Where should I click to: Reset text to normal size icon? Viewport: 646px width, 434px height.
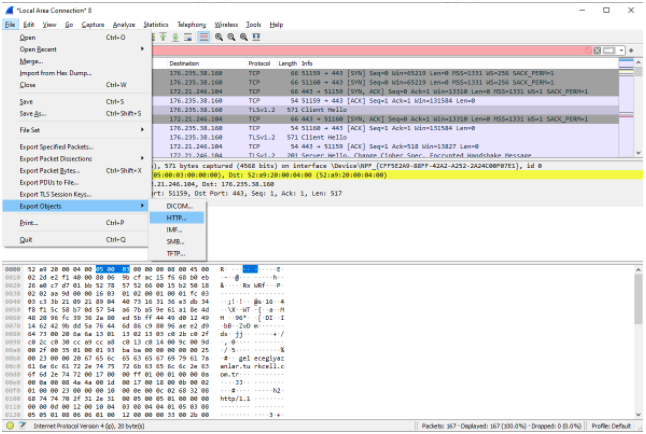point(243,37)
